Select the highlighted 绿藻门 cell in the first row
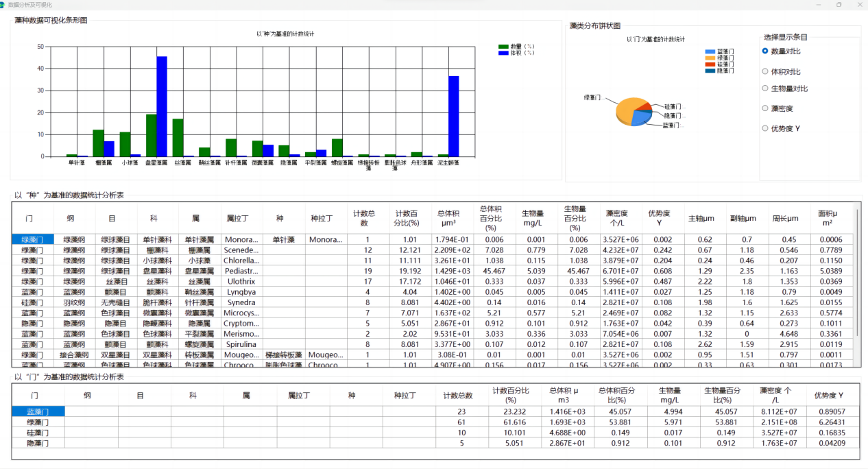The width and height of the screenshot is (868, 469). [33, 240]
